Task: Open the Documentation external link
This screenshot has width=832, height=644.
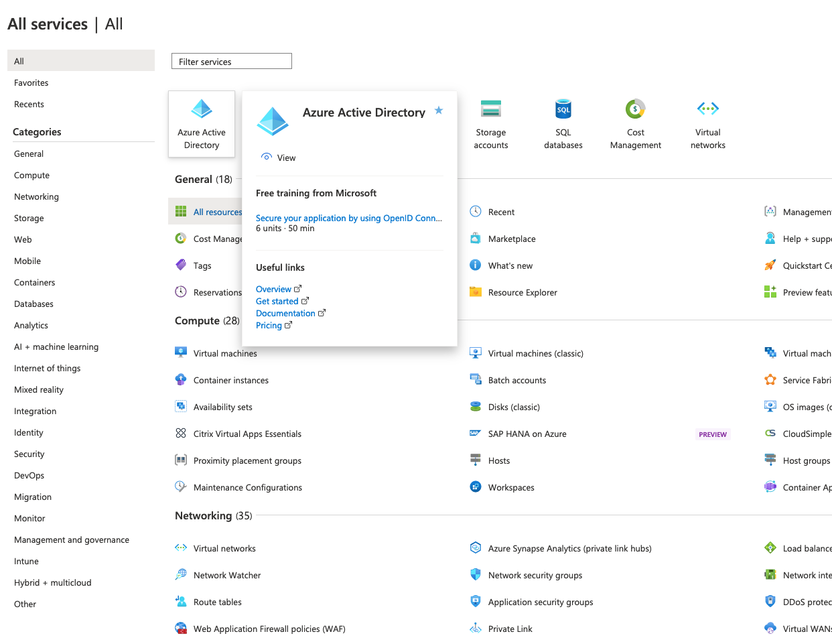Action: pyautogui.click(x=291, y=313)
